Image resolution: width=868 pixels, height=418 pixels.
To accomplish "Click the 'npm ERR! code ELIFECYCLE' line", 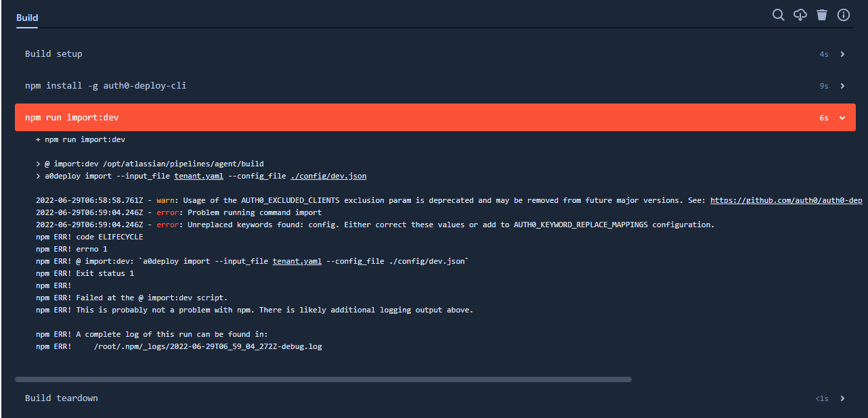I will 89,237.
